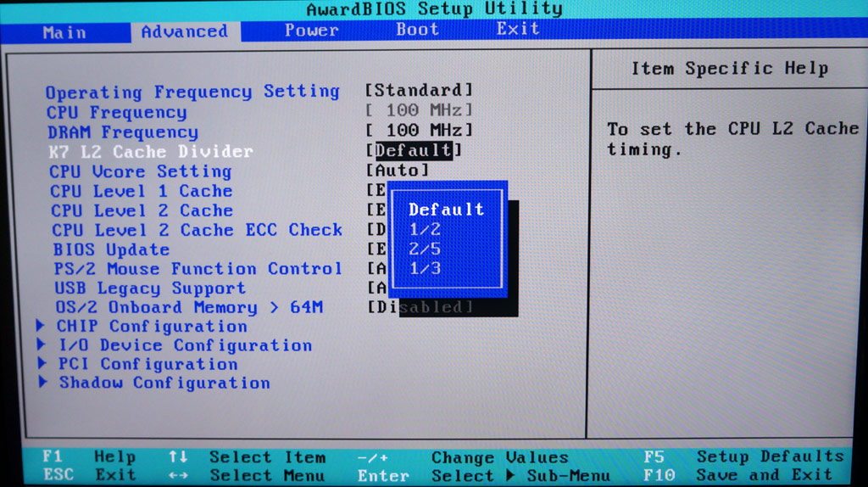Open the Exit menu tab

518,28
